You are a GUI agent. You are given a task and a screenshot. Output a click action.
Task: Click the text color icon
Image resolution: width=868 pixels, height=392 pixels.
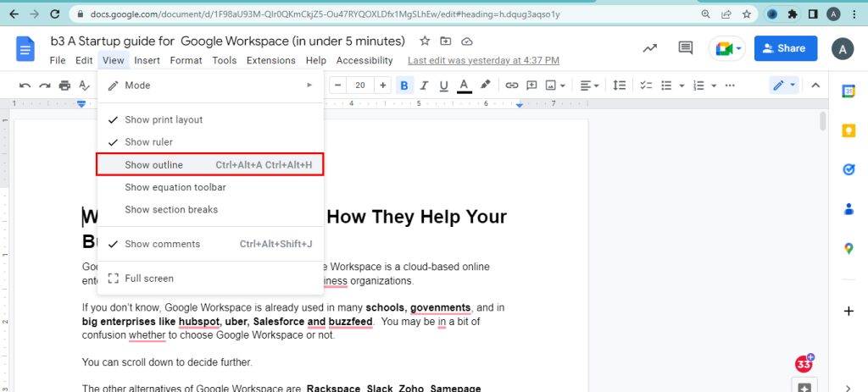(465, 86)
